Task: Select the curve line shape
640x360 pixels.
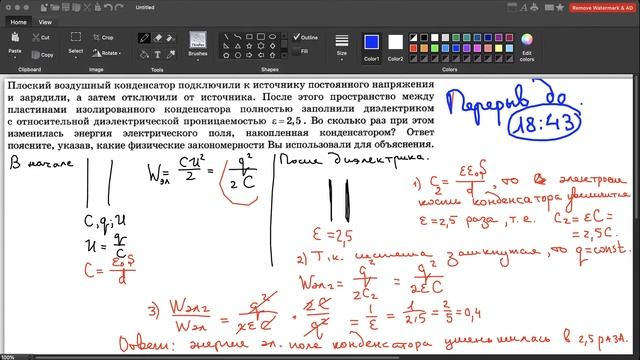Action: pyautogui.click(x=238, y=37)
